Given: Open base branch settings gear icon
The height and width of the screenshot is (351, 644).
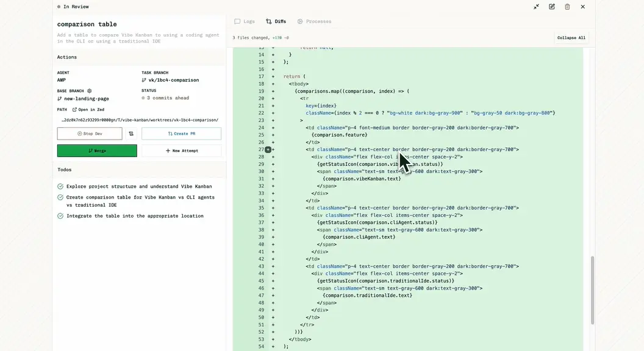Looking at the screenshot, I should (x=89, y=91).
